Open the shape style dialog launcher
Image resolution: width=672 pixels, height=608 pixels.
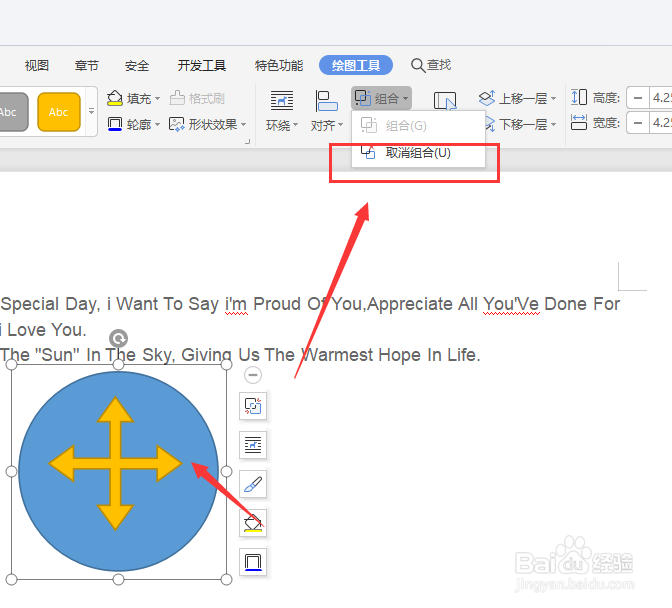(247, 141)
